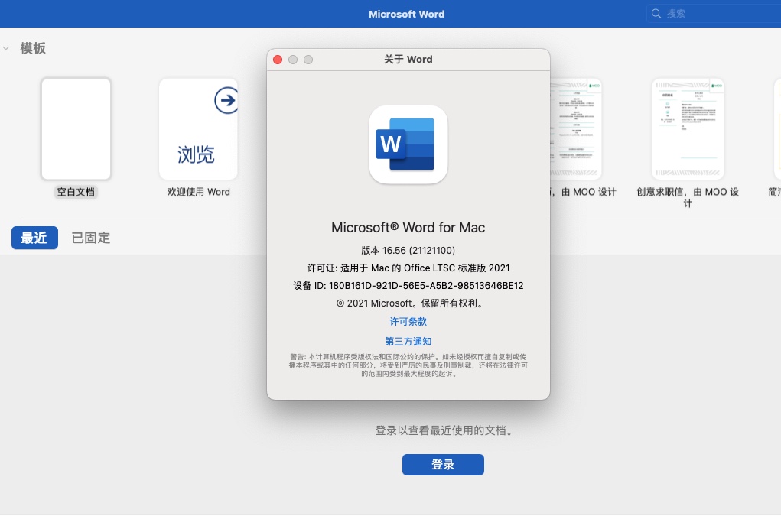Collapse the 模板 section chevron
This screenshot has height=532, width=781.
pyautogui.click(x=6, y=48)
